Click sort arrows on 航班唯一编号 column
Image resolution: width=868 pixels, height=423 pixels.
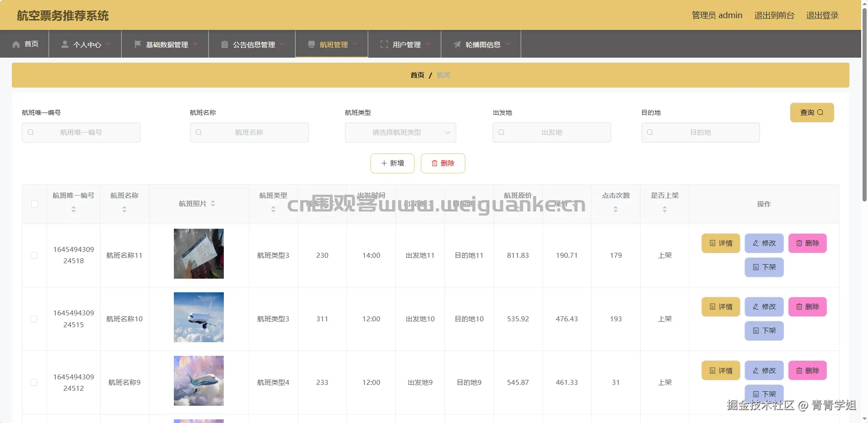[x=74, y=209]
